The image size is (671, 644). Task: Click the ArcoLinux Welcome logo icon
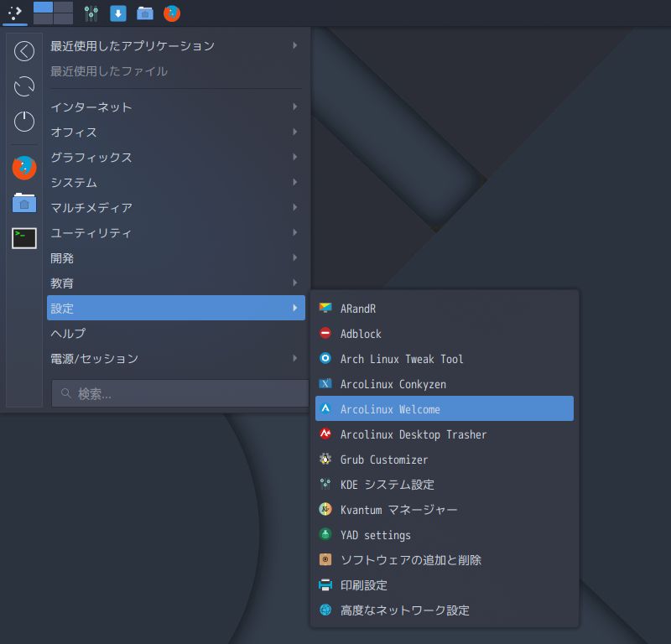[325, 408]
